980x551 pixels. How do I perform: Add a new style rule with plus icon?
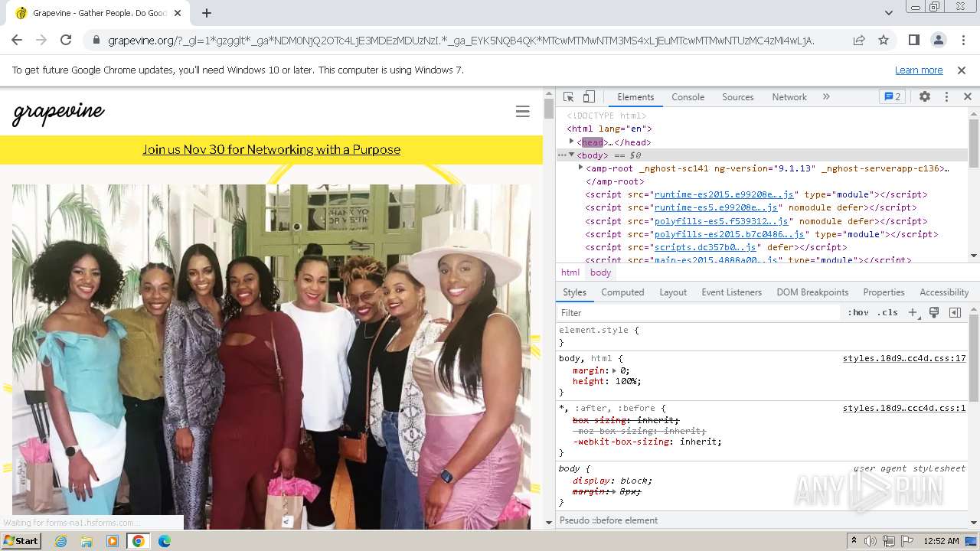913,312
